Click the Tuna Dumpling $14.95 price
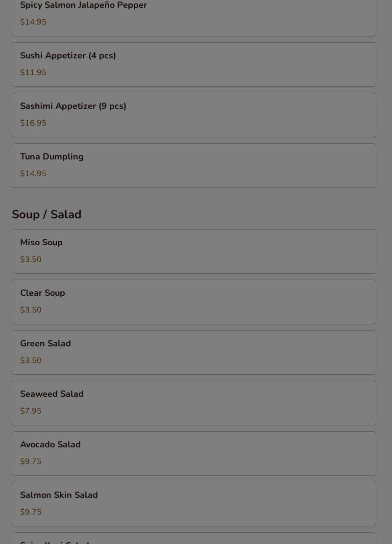 click(x=33, y=174)
